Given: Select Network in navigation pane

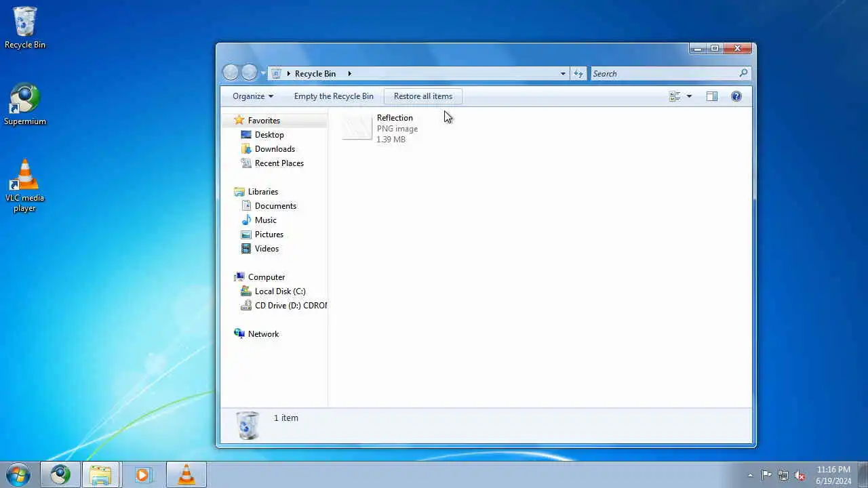Looking at the screenshot, I should (x=263, y=334).
